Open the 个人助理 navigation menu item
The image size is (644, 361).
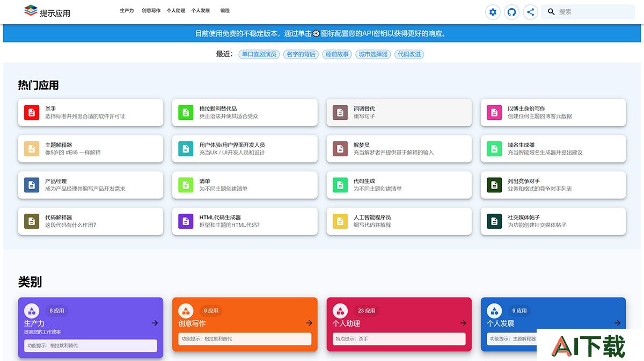[176, 11]
